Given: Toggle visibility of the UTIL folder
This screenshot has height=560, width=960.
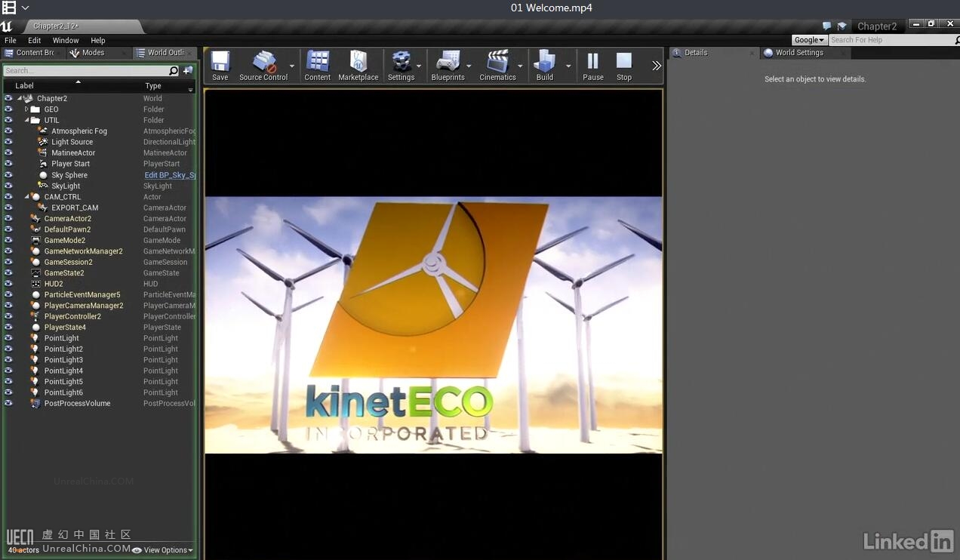Looking at the screenshot, I should click(8, 120).
